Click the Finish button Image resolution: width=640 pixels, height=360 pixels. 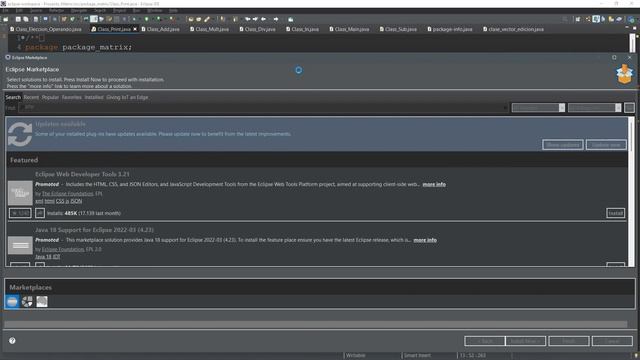pyautogui.click(x=569, y=341)
